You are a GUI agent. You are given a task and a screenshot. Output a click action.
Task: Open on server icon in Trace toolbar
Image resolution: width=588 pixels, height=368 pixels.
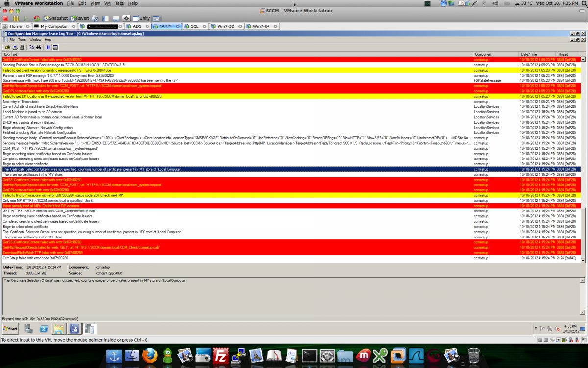15,47
